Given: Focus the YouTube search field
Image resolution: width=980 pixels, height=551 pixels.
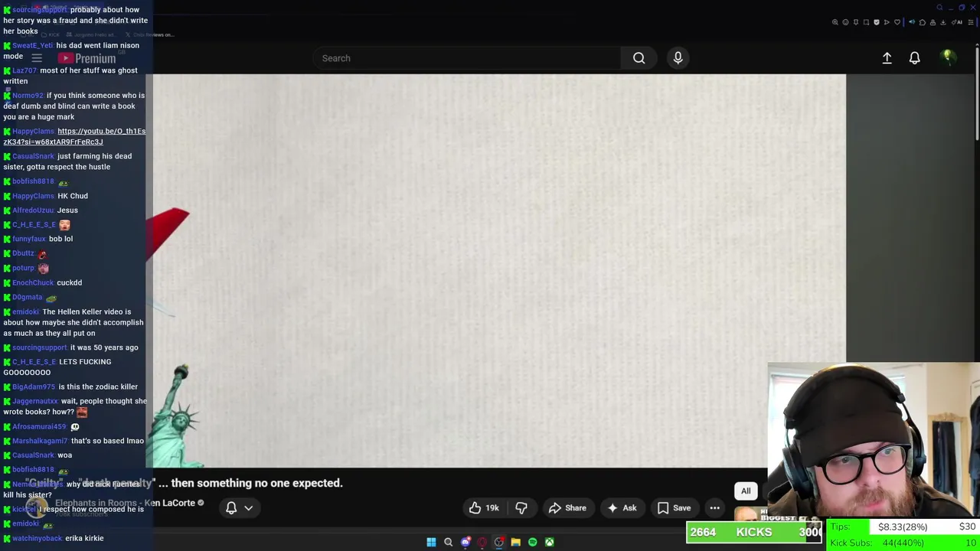Looking at the screenshot, I should (x=467, y=58).
